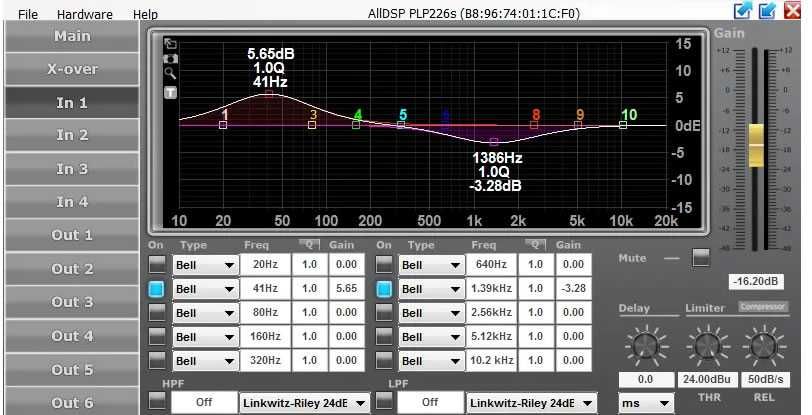The height and width of the screenshot is (415, 812).
Task: Open the Help menu
Action: pos(145,14)
